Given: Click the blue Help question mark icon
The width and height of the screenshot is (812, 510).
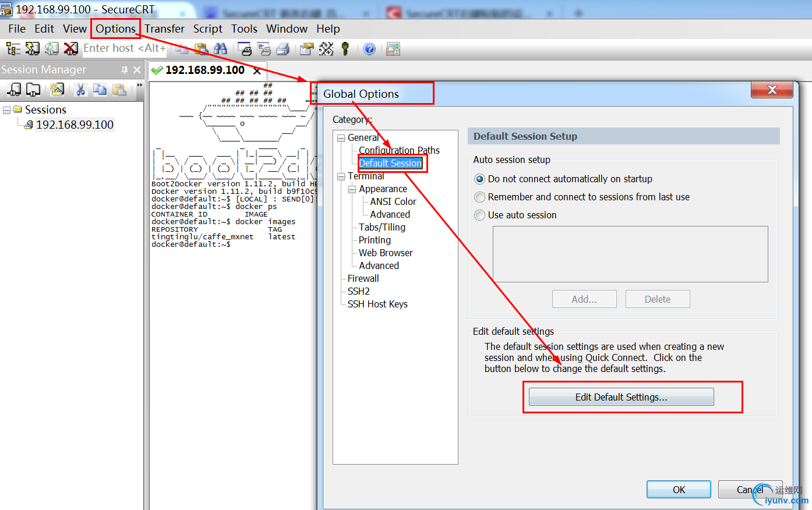Looking at the screenshot, I should pyautogui.click(x=369, y=49).
